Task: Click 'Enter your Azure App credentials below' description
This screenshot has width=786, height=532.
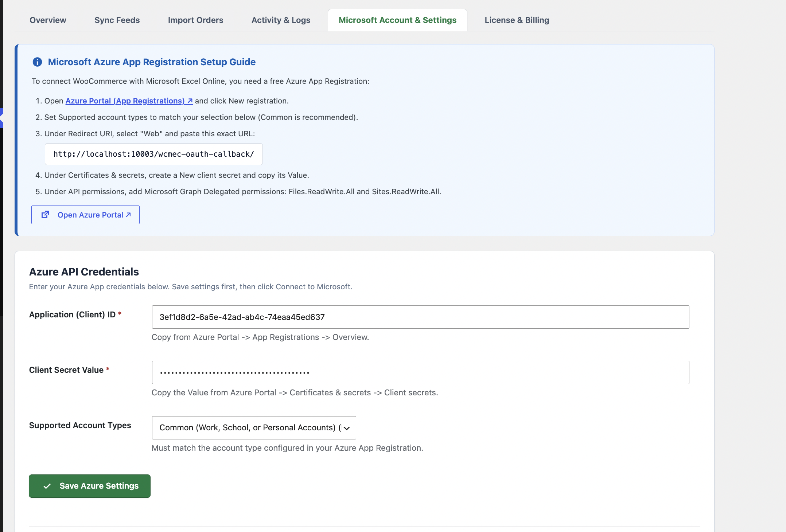Action: click(x=191, y=287)
